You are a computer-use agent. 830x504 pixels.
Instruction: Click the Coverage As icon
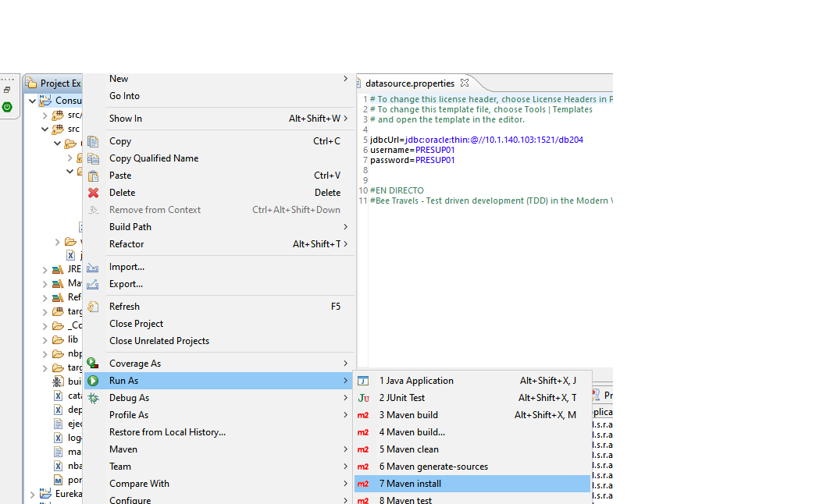coord(93,364)
